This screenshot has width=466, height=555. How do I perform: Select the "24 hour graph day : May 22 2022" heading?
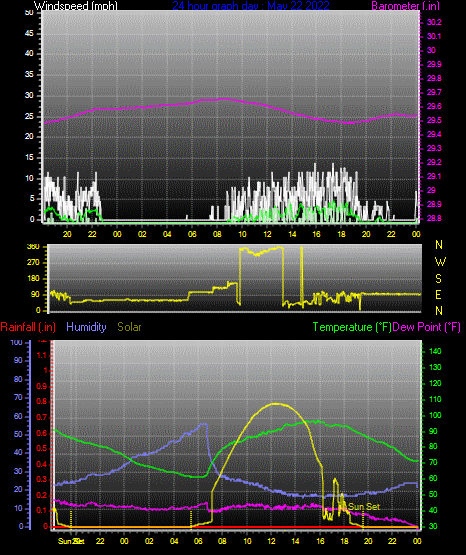point(251,5)
